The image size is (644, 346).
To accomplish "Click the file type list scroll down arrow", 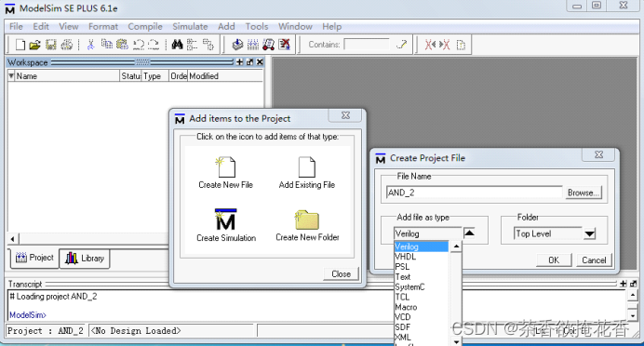I will point(456,341).
